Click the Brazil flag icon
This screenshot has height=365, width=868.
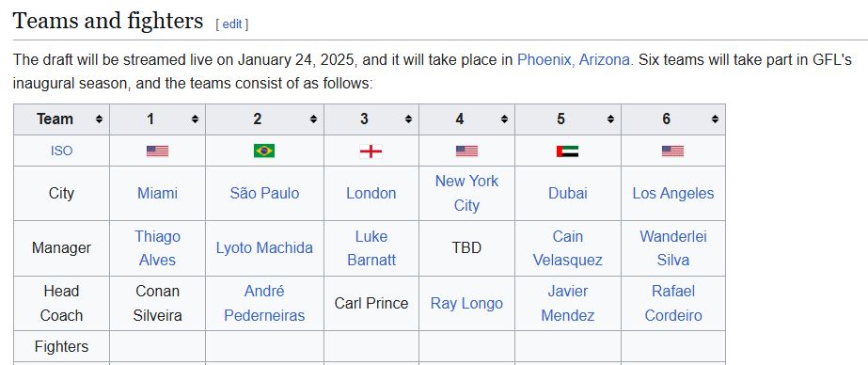(x=264, y=151)
